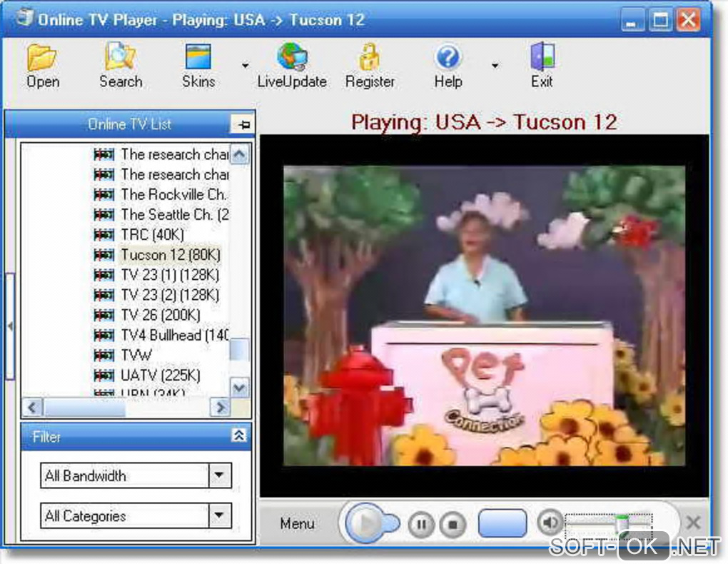Click the blue display button in player bar
This screenshot has width=728, height=564.
point(502,523)
